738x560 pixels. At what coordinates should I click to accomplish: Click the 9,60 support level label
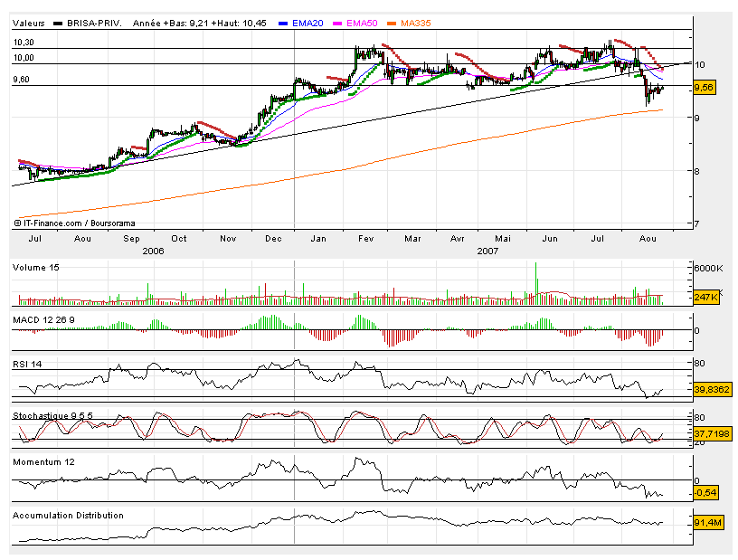[21, 80]
